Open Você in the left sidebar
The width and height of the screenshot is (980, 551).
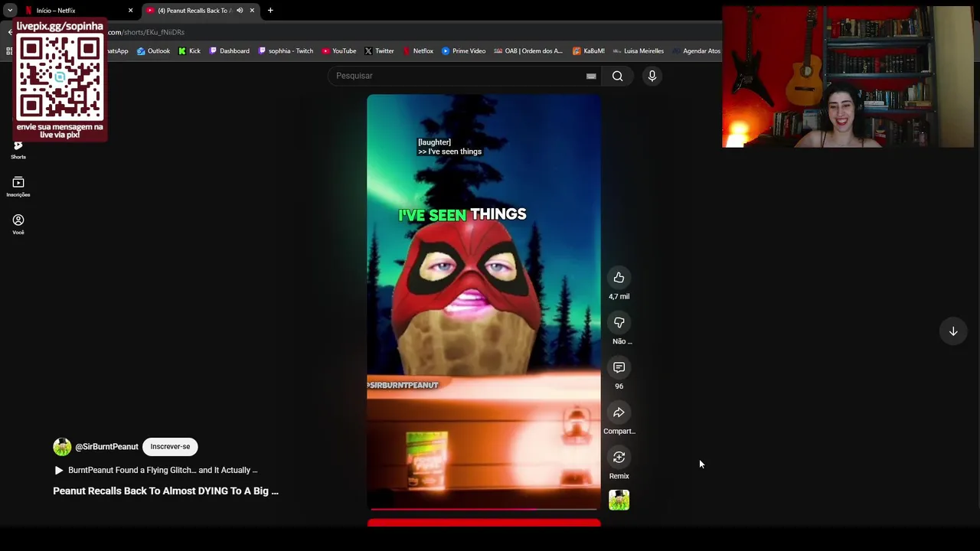point(18,224)
